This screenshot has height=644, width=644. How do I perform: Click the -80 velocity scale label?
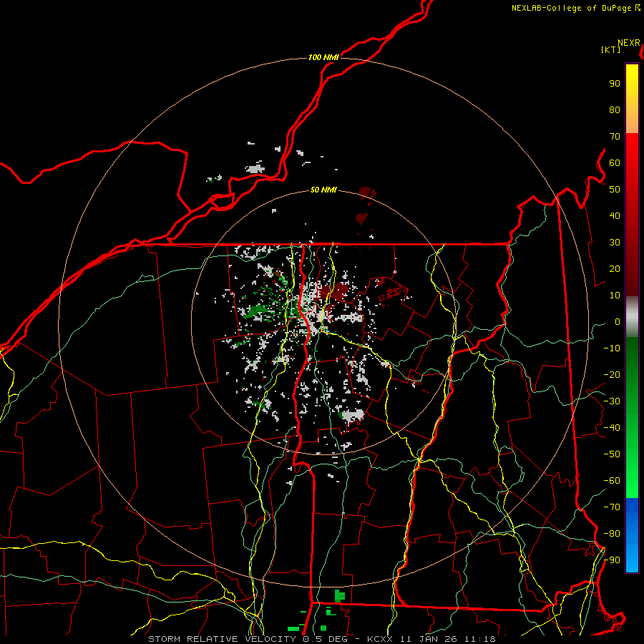click(612, 534)
